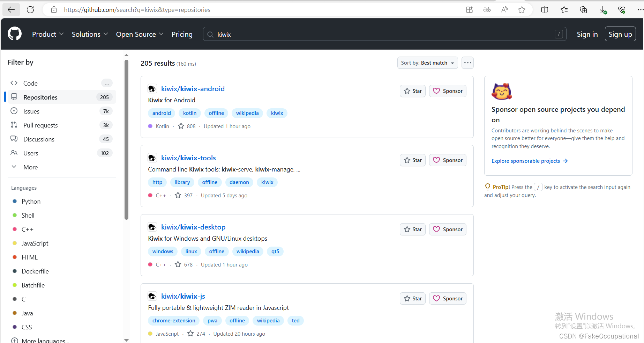Click the sidebar scroll down arrow

tap(126, 340)
